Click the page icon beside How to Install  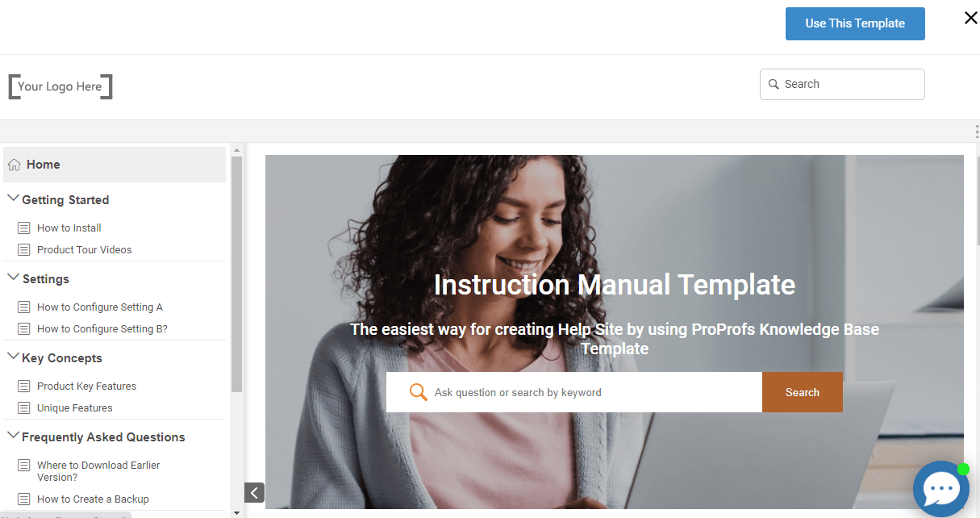click(24, 228)
